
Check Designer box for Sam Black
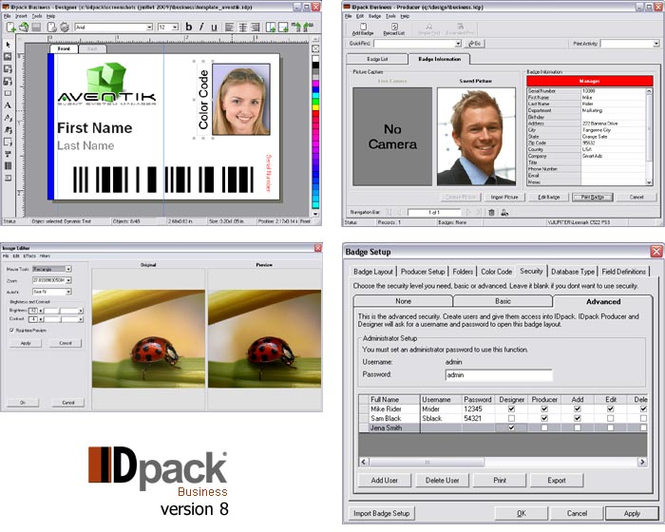511,418
